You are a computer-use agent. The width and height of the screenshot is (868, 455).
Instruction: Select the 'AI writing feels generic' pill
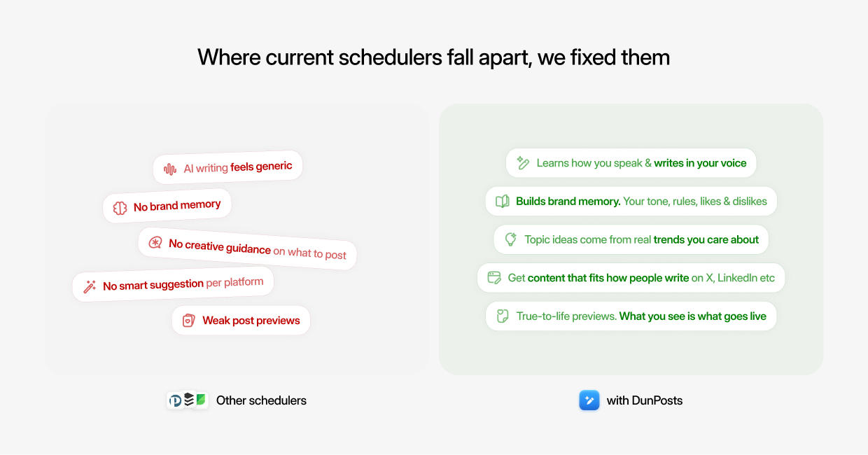pos(227,167)
